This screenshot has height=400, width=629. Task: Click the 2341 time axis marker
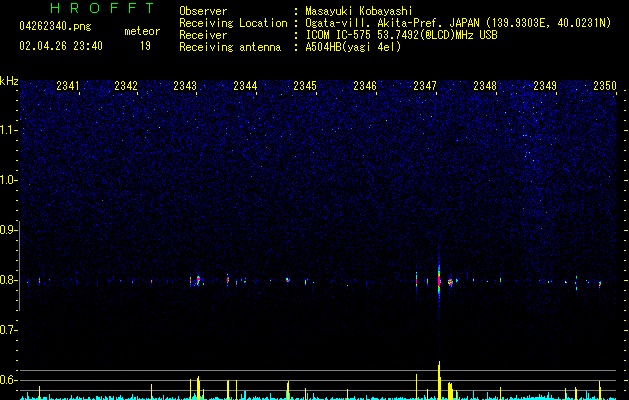[68, 86]
